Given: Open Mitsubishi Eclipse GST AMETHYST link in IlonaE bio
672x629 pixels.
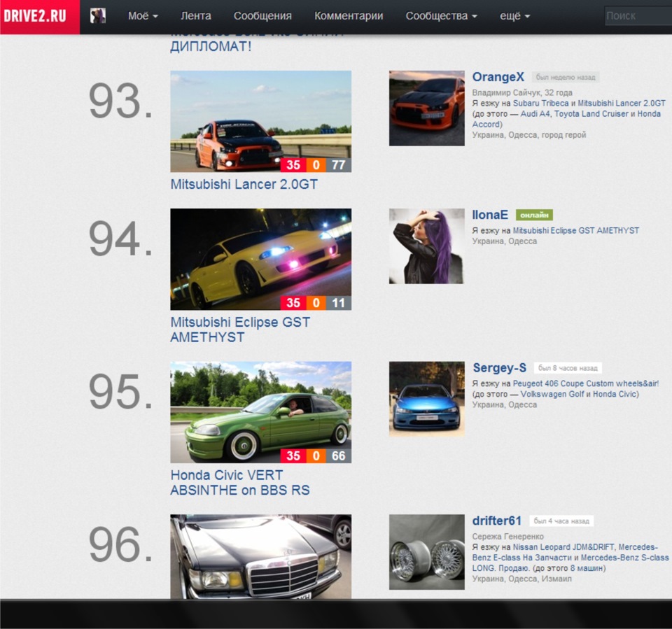Looking at the screenshot, I should 575,230.
